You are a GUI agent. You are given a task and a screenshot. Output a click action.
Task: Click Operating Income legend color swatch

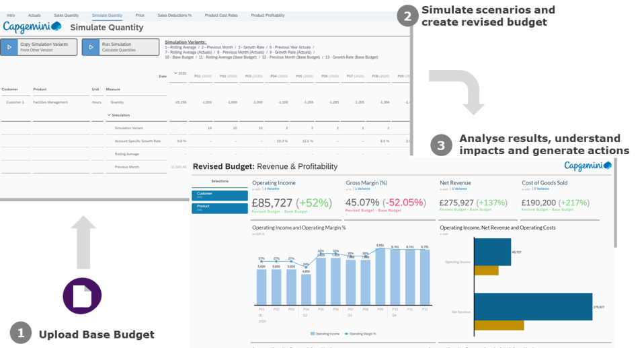(312, 333)
